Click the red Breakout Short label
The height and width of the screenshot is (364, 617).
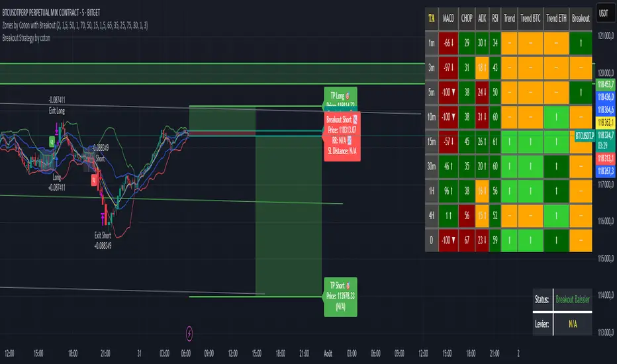point(342,136)
